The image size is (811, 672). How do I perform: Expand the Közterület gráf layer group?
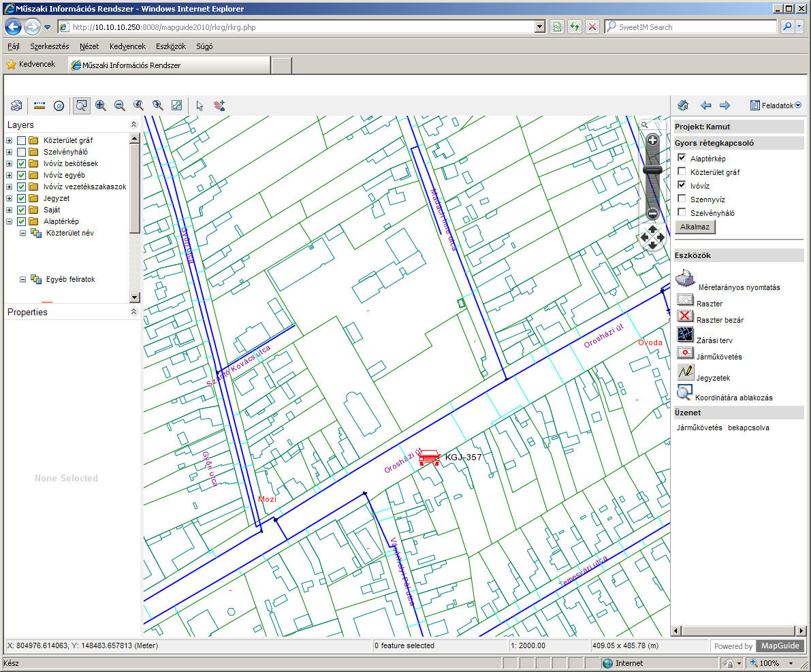tap(10, 140)
